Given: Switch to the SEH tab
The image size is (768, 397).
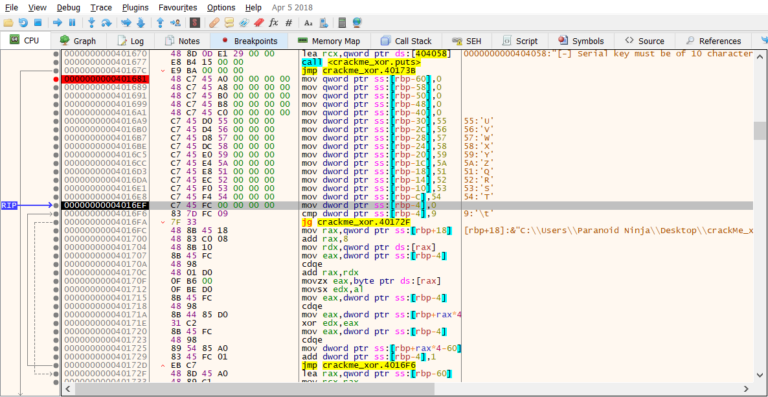Looking at the screenshot, I should tap(467, 41).
